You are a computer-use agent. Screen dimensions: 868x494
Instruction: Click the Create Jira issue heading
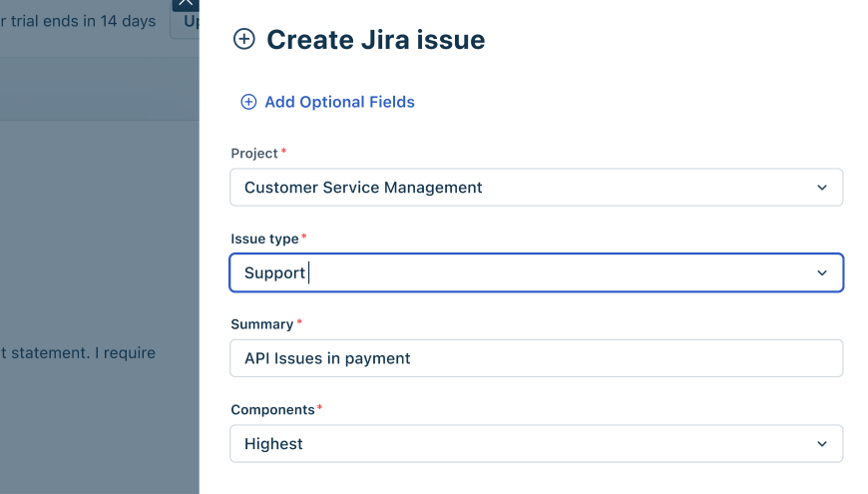coord(375,40)
